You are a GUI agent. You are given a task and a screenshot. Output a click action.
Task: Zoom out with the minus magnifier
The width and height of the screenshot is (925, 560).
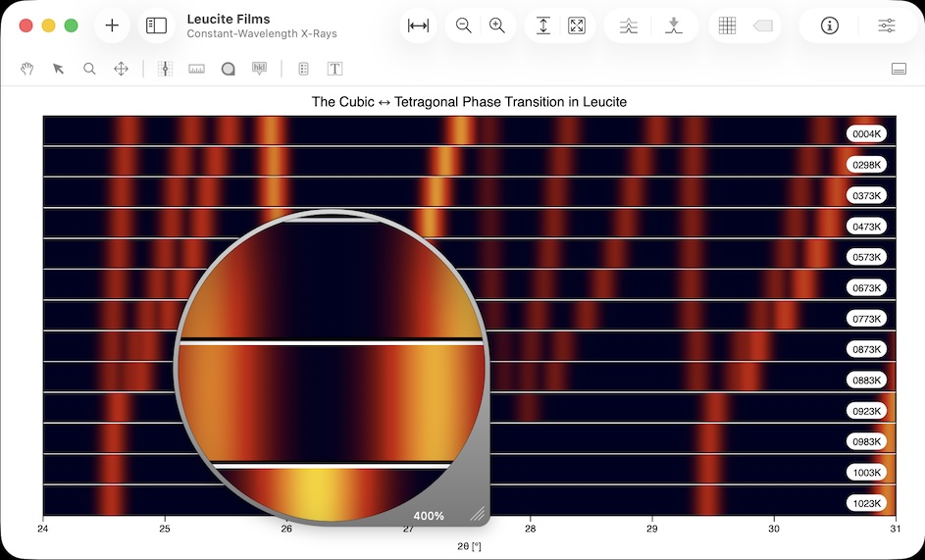coord(464,25)
